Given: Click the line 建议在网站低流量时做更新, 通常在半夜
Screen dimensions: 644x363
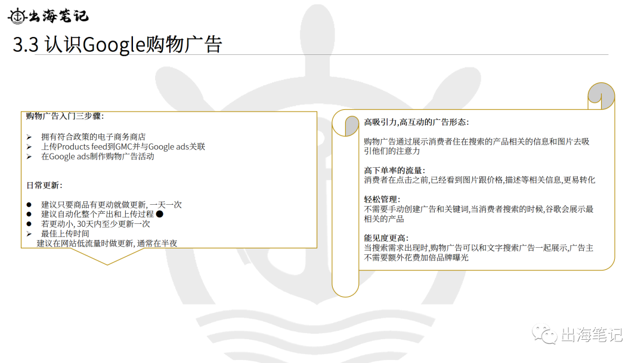Looking at the screenshot, I should click(x=107, y=244).
